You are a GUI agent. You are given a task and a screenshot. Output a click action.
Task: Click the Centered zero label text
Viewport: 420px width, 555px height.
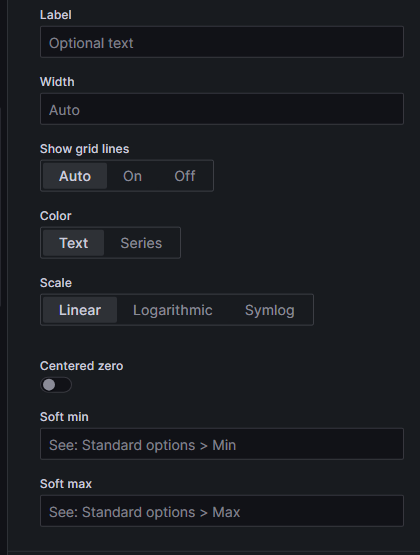click(81, 366)
